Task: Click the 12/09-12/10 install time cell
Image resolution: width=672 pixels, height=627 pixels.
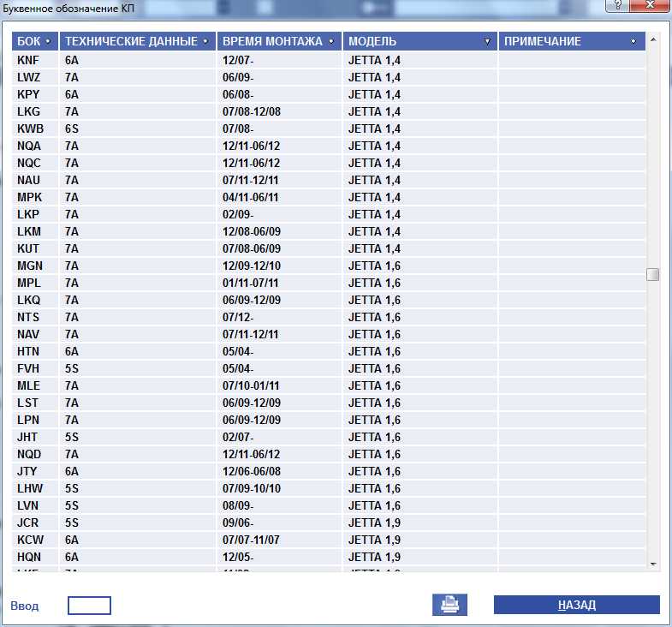Action: click(252, 266)
